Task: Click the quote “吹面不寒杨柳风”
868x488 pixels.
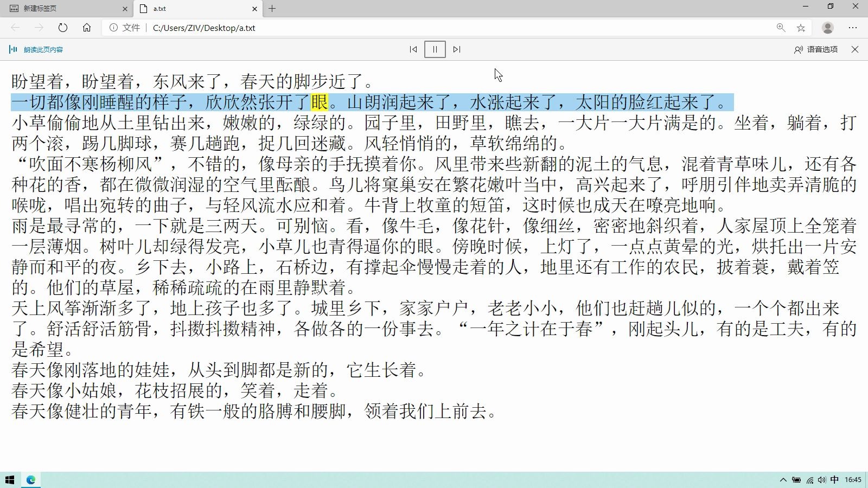Action: pyautogui.click(x=90, y=164)
